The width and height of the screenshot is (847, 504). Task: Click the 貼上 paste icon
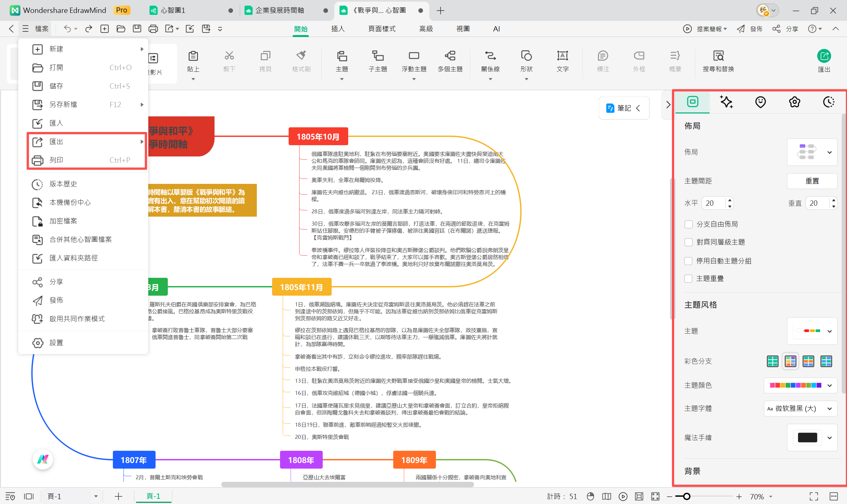pos(193,56)
